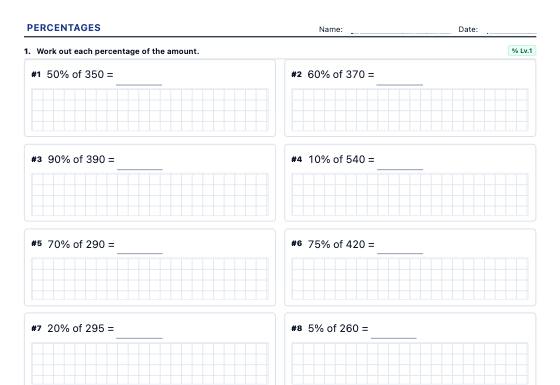Click the '% Lv.1' level badge
Screen dimensions: 560x385
522,51
